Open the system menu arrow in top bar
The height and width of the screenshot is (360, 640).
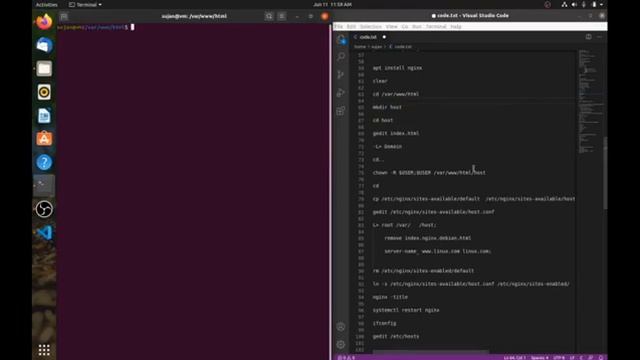point(601,4)
